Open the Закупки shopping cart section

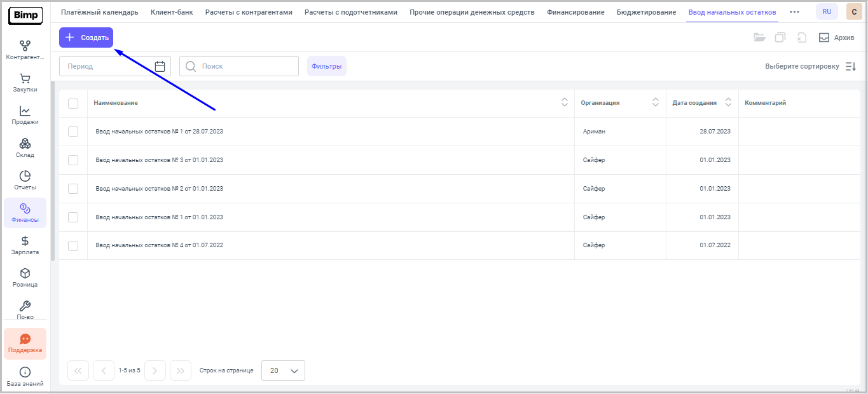coord(25,83)
